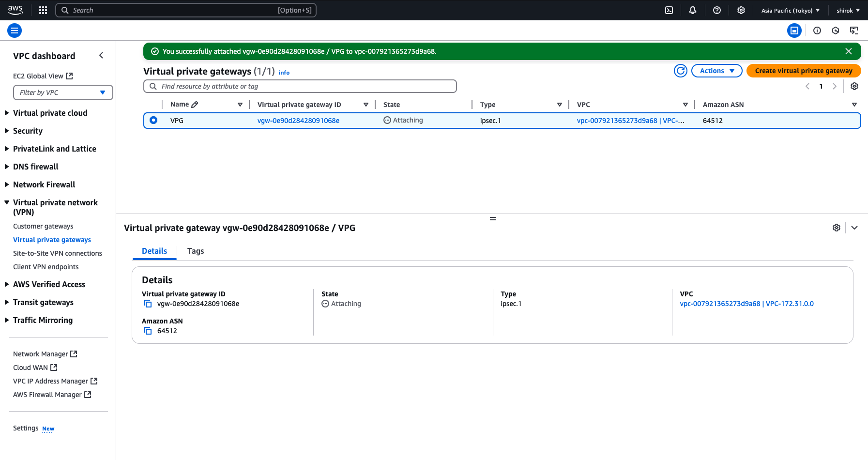Go to the previous table page
The height and width of the screenshot is (460, 868).
tap(807, 86)
